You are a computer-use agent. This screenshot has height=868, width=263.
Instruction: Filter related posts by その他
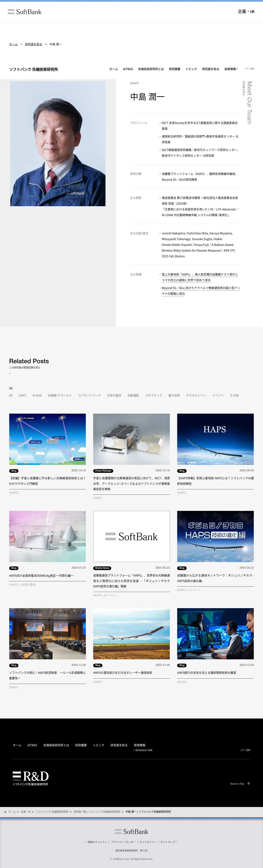[234, 396]
